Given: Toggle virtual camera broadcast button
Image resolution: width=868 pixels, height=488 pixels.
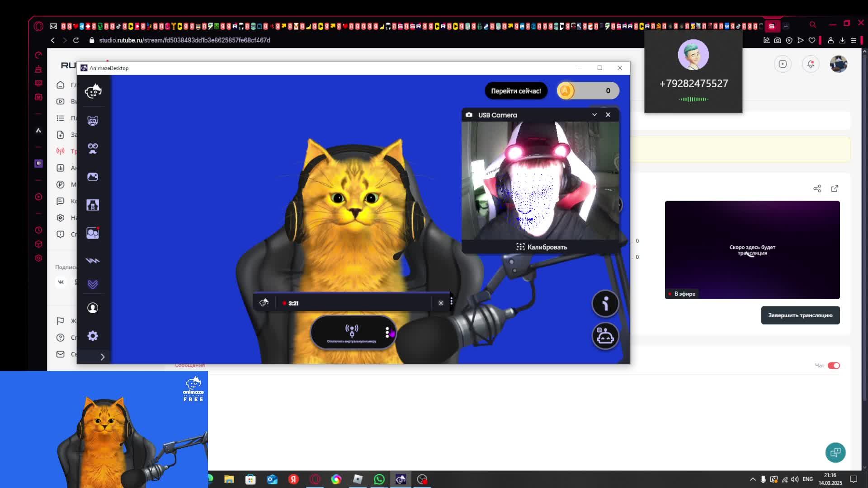Looking at the screenshot, I should click(351, 333).
